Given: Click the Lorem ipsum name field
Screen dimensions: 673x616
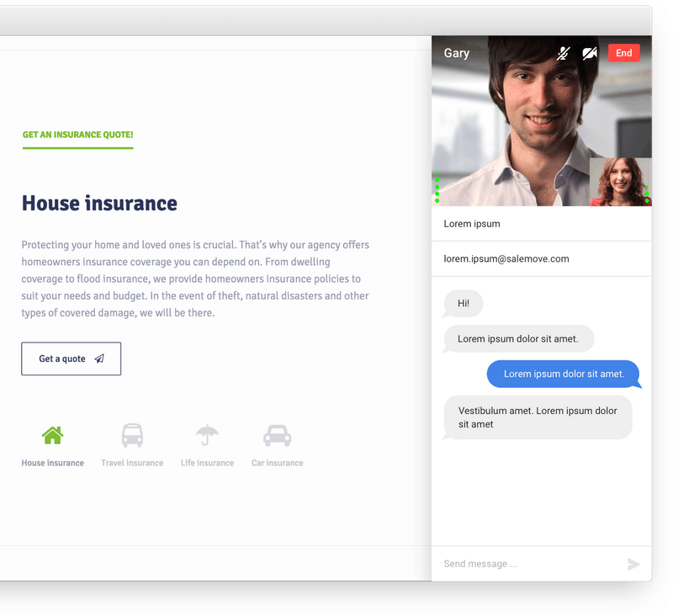Looking at the screenshot, I should pos(542,224).
